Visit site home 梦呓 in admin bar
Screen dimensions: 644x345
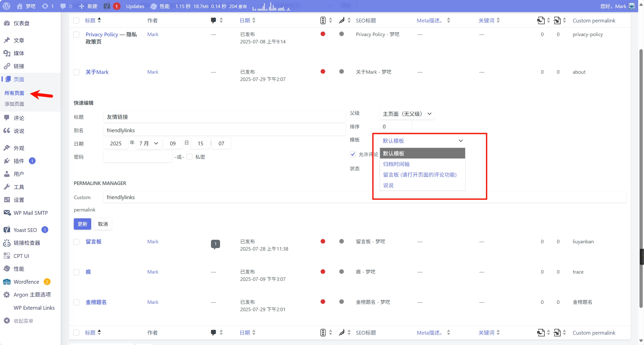point(26,6)
